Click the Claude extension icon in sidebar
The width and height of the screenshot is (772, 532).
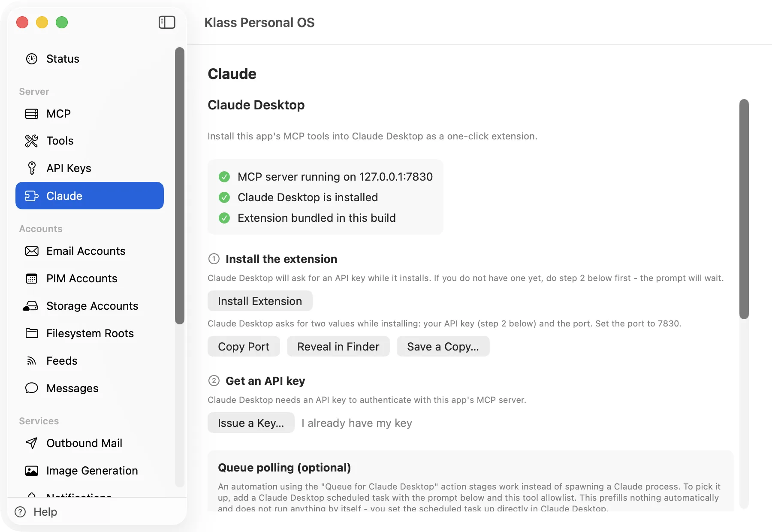coord(32,196)
